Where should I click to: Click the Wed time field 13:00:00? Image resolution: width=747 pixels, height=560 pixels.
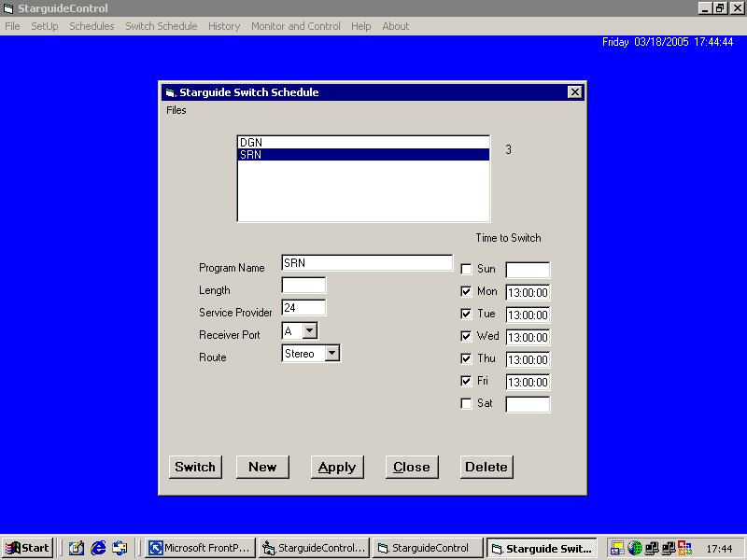528,337
